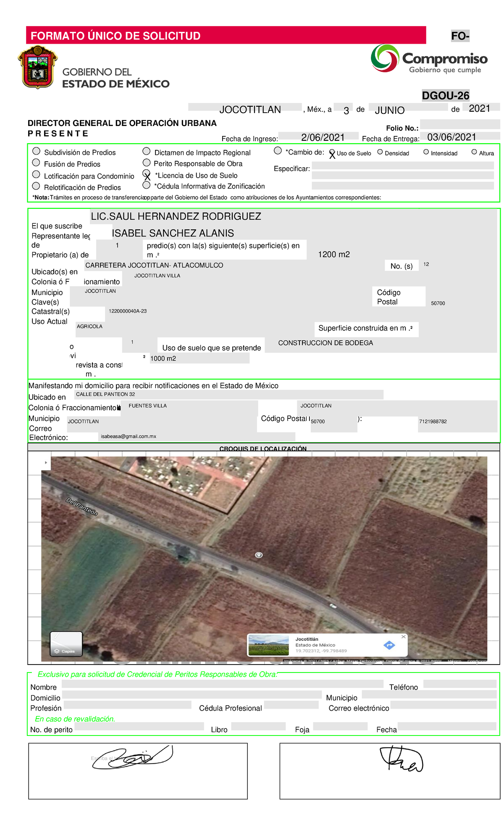Screen dimensions: 504x830
Task: Click the first Especificar text field
Action: [402, 166]
